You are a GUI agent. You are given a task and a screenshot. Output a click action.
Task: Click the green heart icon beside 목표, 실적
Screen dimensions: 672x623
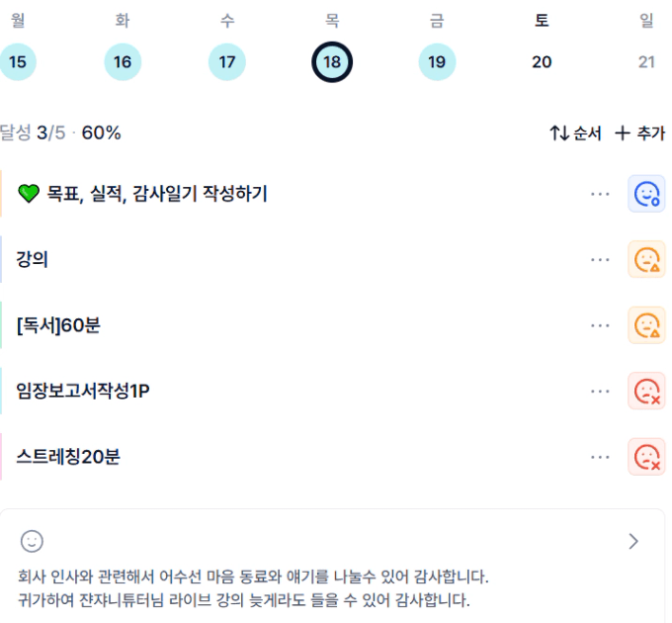(29, 194)
